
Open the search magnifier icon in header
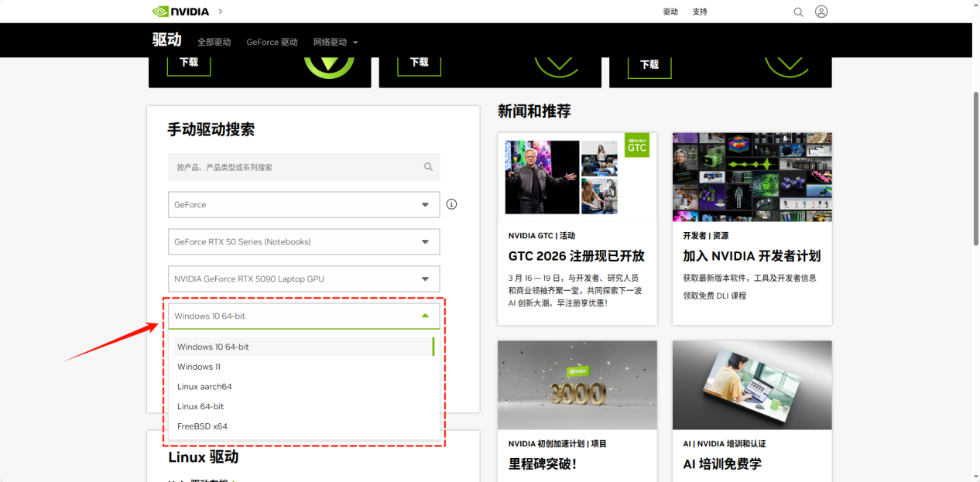pyautogui.click(x=798, y=12)
